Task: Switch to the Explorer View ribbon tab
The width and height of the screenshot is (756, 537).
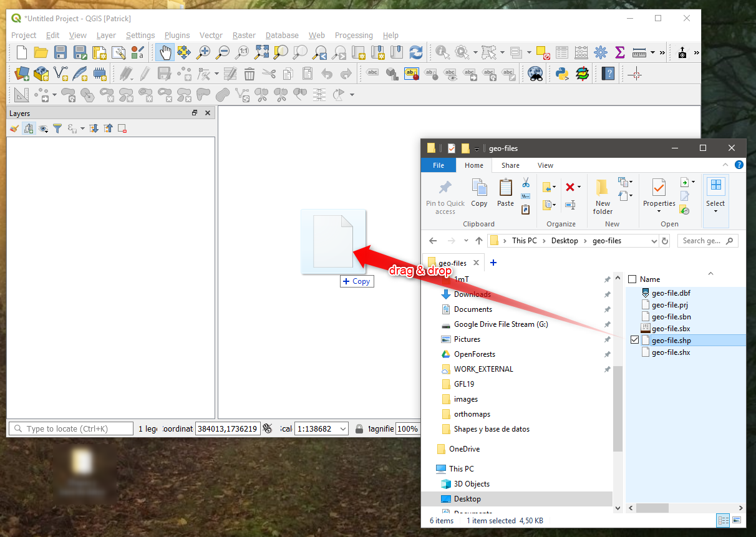Action: point(545,165)
